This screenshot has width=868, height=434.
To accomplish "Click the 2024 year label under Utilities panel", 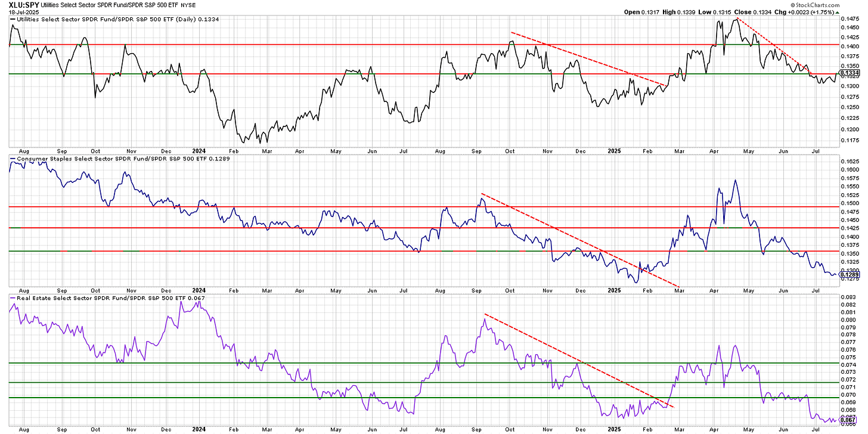I will pos(199,151).
